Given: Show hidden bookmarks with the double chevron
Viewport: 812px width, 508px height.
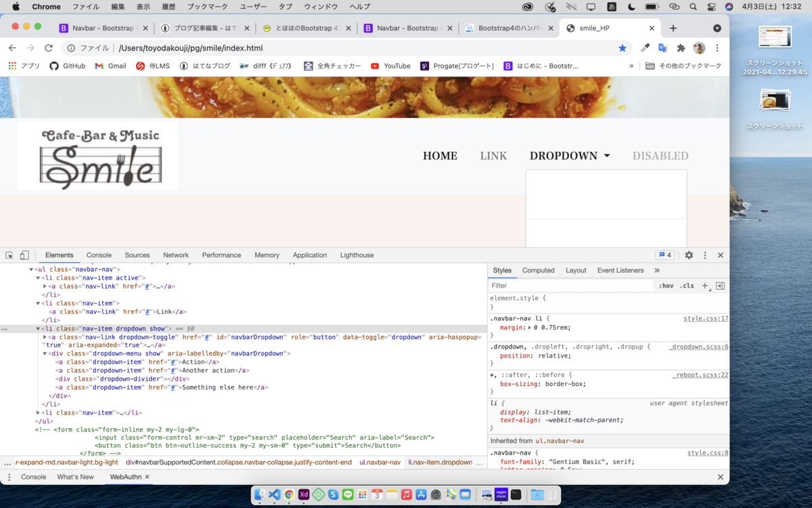Looking at the screenshot, I should [631, 66].
